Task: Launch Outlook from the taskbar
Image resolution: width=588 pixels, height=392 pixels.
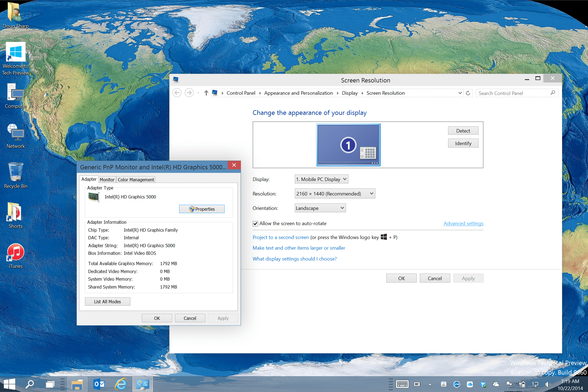Action: click(99, 384)
